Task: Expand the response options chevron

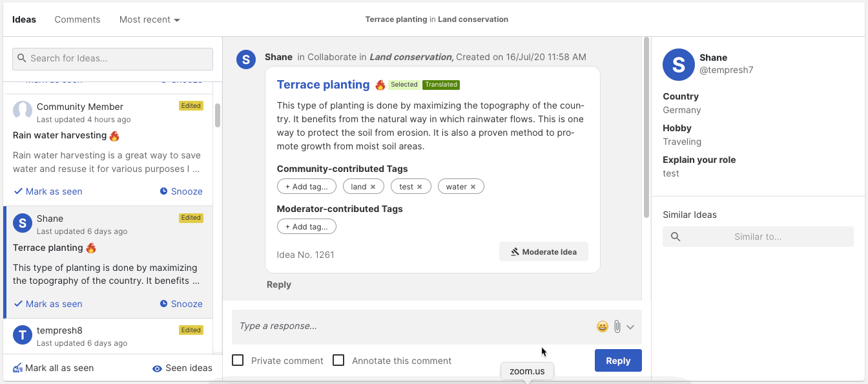Action: point(630,327)
